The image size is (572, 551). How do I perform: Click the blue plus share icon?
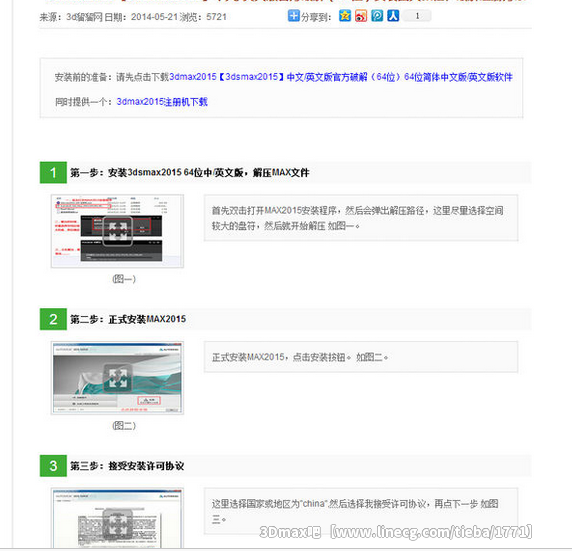tap(293, 16)
